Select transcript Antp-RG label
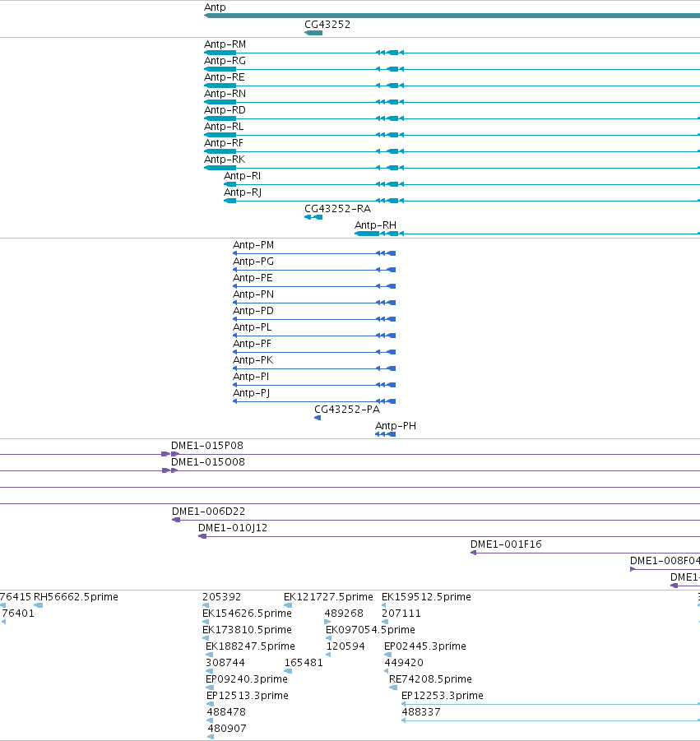 coord(225,61)
